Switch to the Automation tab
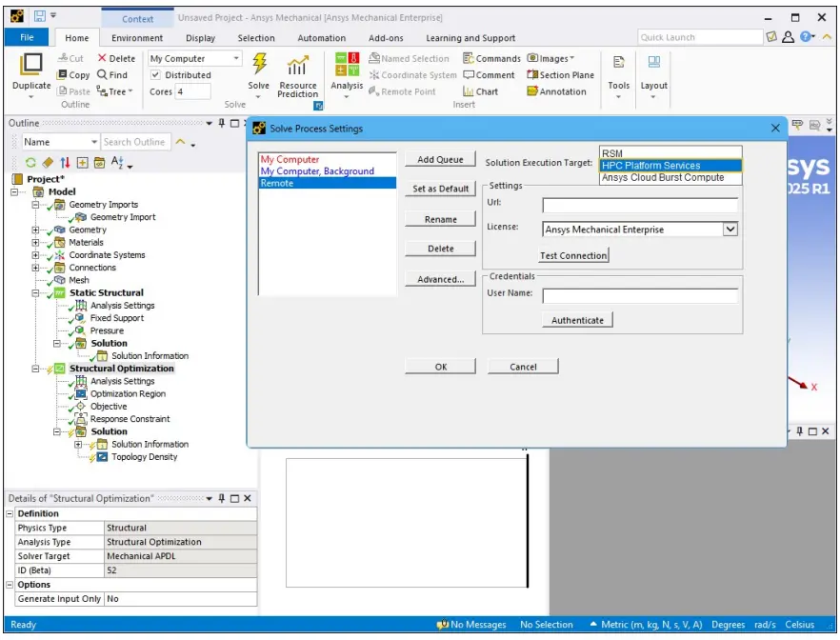 (322, 38)
